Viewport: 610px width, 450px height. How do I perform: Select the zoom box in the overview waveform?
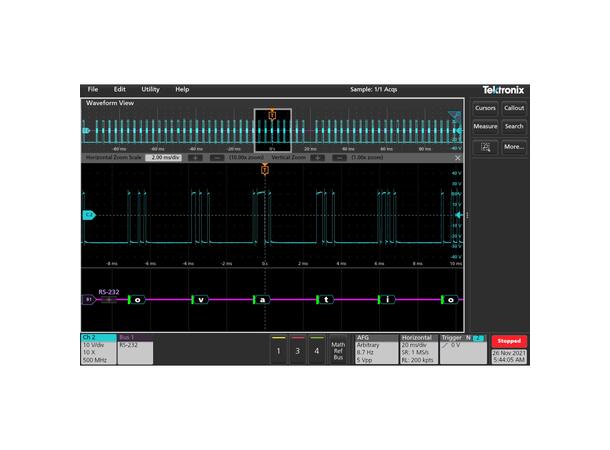pos(272,131)
